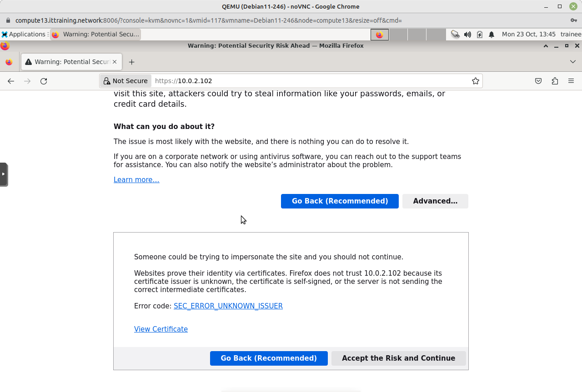Roll up the Firefox window with the up-arrow button
This screenshot has width=582, height=392.
point(546,46)
